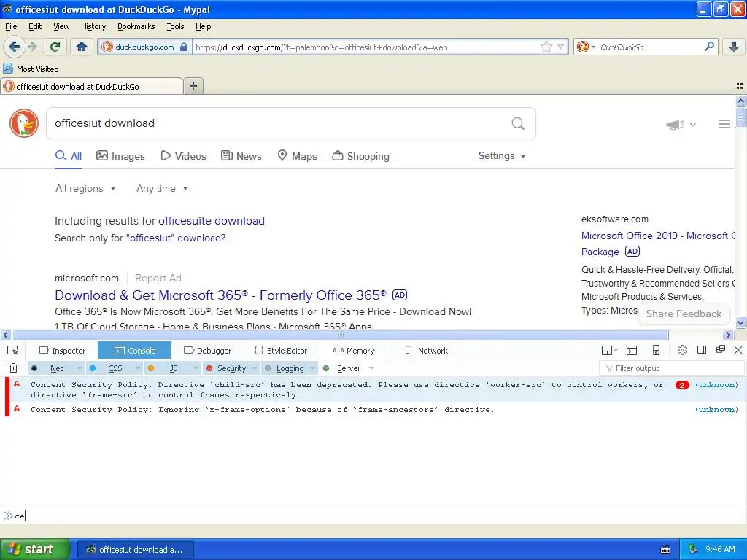Click the Share Feedback button
This screenshot has height=560, width=747.
click(684, 314)
